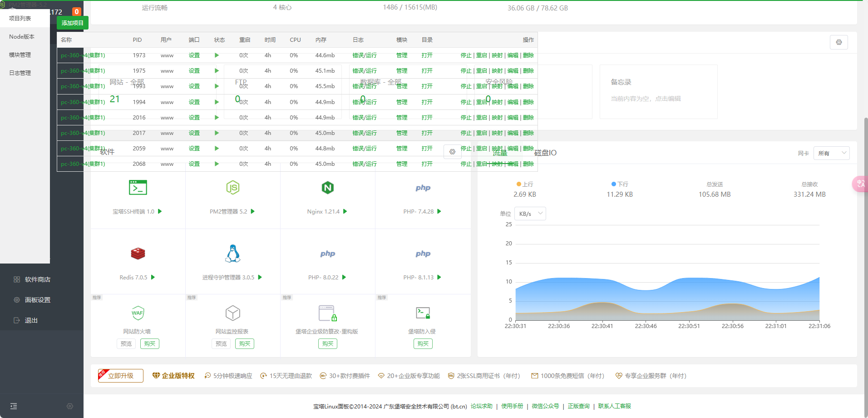Screen dimensions: 868x418
Task: Click the 联系人工客服 footer link
Action: (x=615, y=406)
